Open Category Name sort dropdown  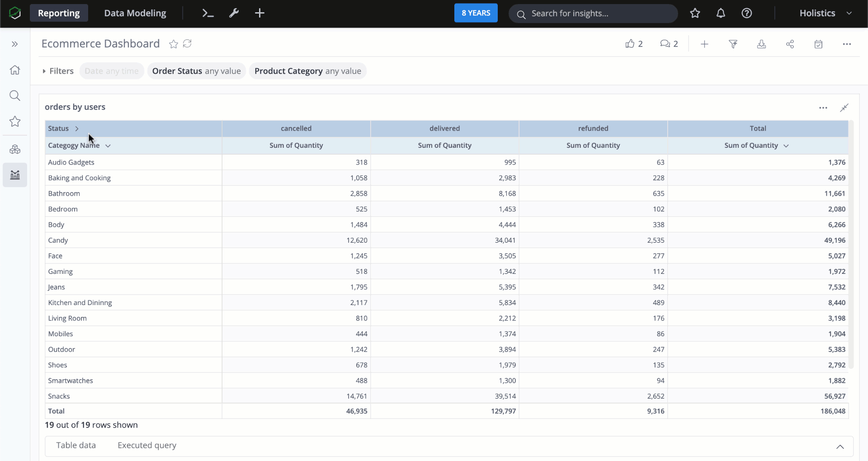[108, 146]
